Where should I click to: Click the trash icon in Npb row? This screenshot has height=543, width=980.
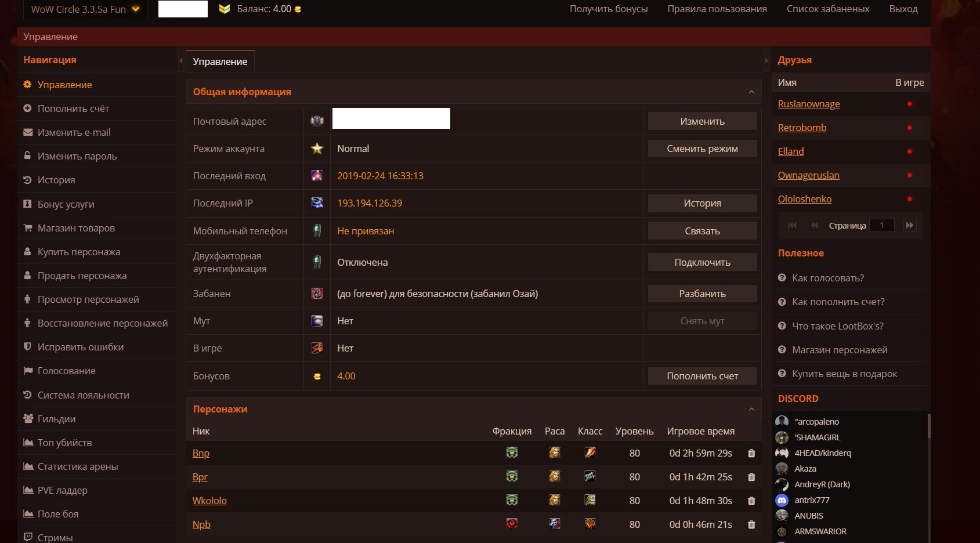pyautogui.click(x=751, y=524)
